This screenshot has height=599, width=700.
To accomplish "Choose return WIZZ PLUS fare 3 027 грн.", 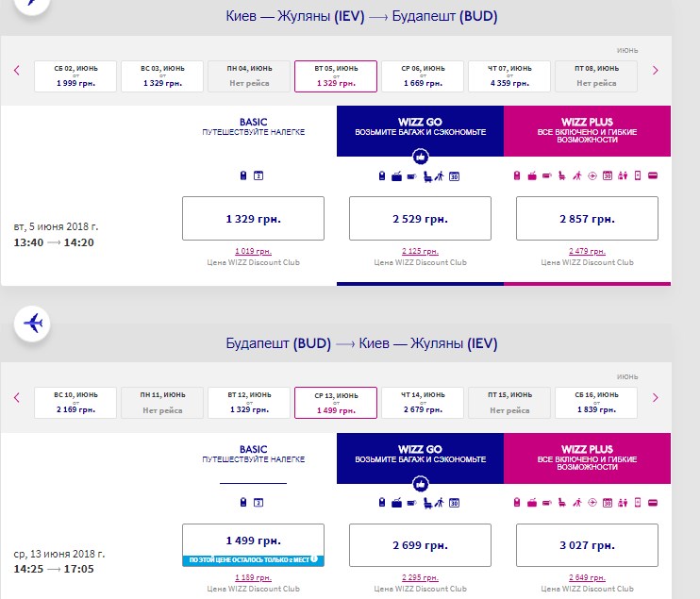I will tap(587, 546).
